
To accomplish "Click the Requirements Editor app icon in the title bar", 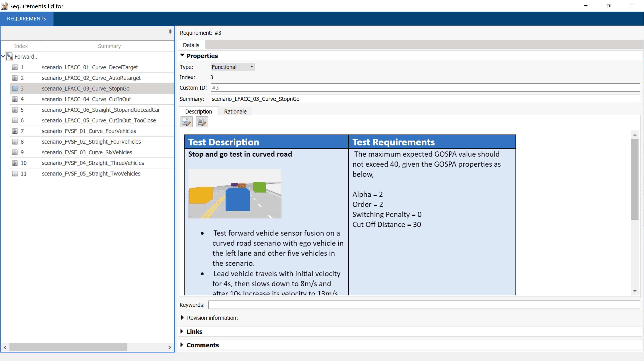I will tap(4, 6).
